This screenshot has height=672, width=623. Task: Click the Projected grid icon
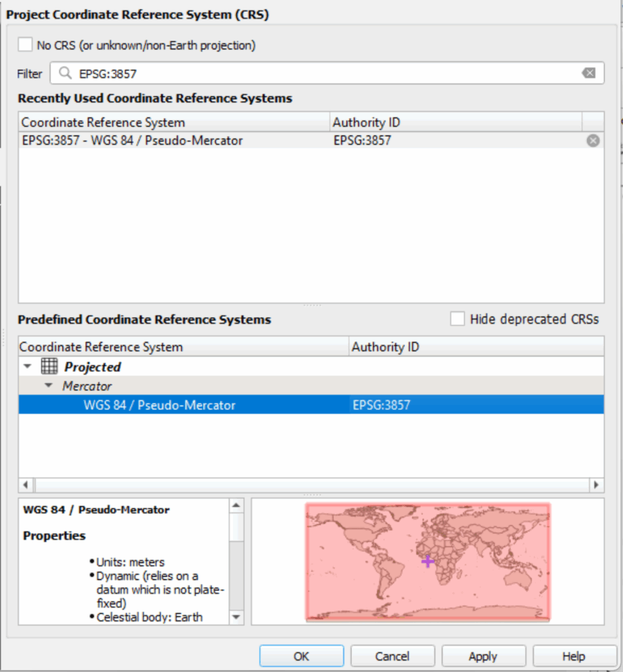(49, 367)
